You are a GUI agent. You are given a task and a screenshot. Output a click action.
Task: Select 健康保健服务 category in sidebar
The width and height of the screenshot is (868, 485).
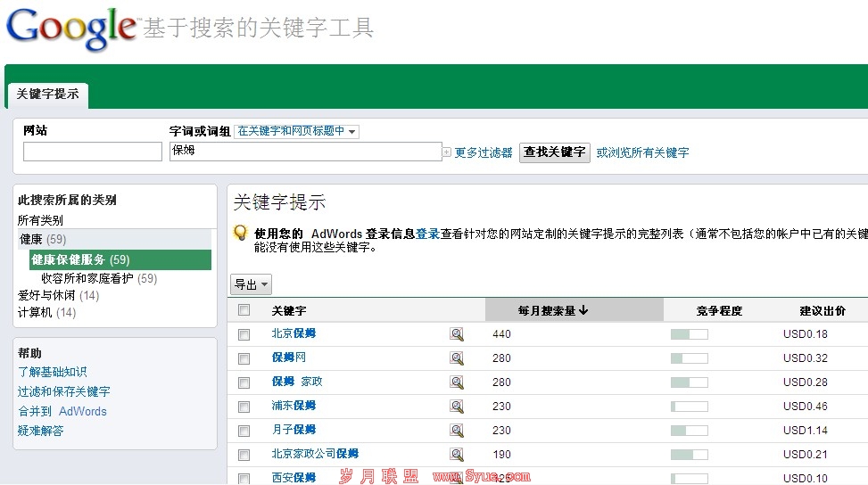[80, 259]
